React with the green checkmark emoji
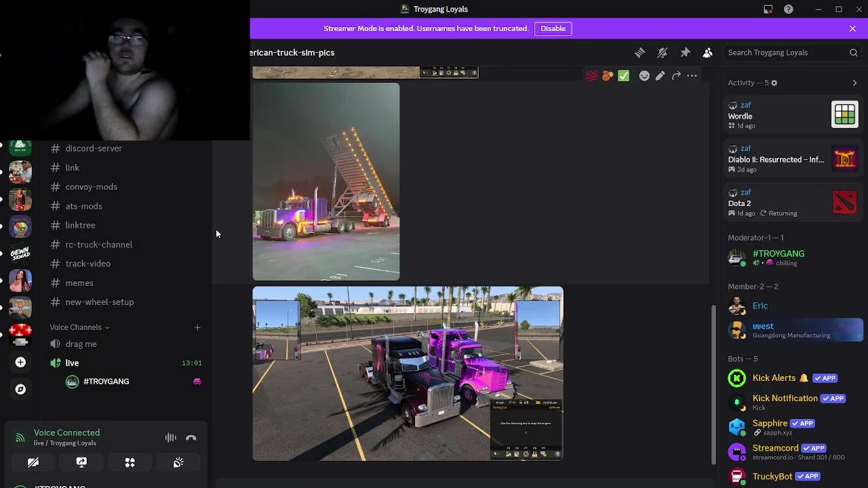868x488 pixels. (x=623, y=76)
